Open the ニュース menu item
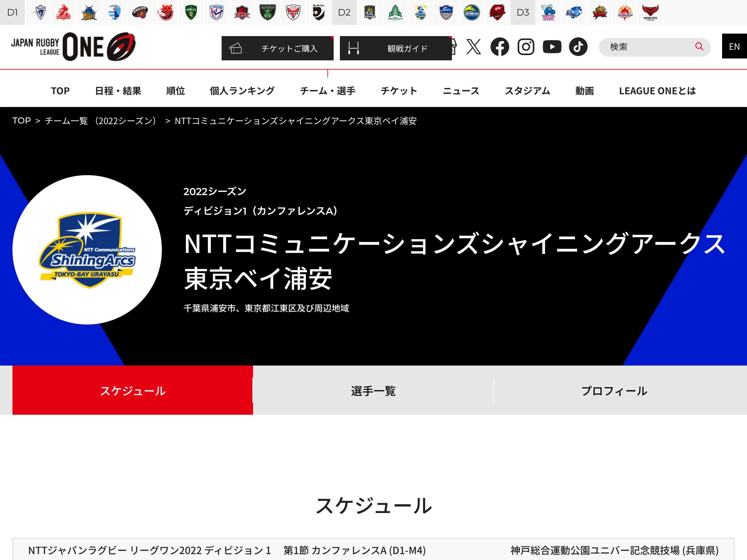The height and width of the screenshot is (560, 747). pyautogui.click(x=461, y=91)
